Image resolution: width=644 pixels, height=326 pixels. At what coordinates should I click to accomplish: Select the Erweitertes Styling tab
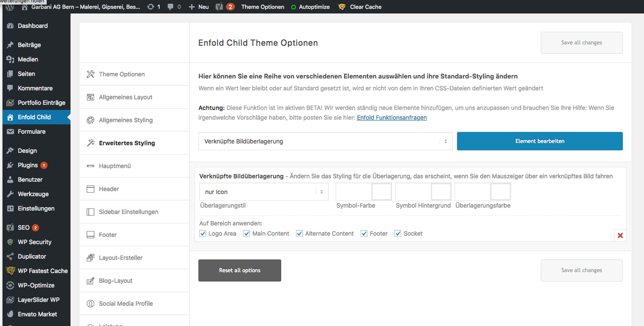(x=134, y=143)
